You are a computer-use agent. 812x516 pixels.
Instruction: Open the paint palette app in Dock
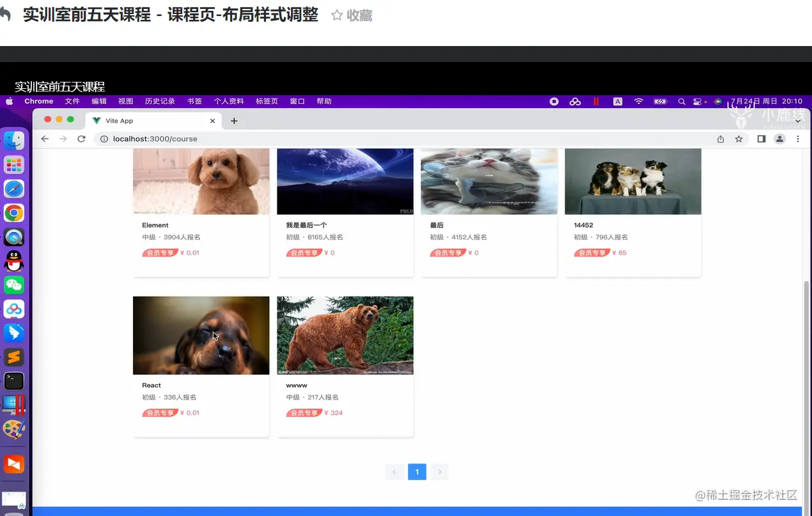14,429
